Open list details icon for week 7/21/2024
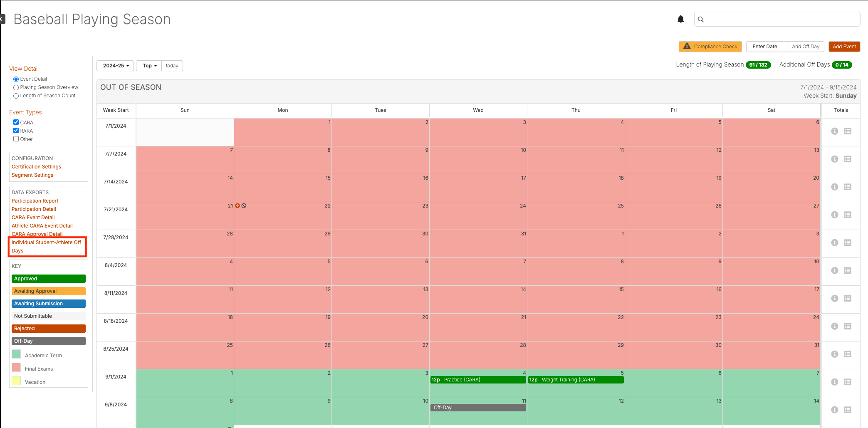Screen dimensions: 868x428 point(847,215)
